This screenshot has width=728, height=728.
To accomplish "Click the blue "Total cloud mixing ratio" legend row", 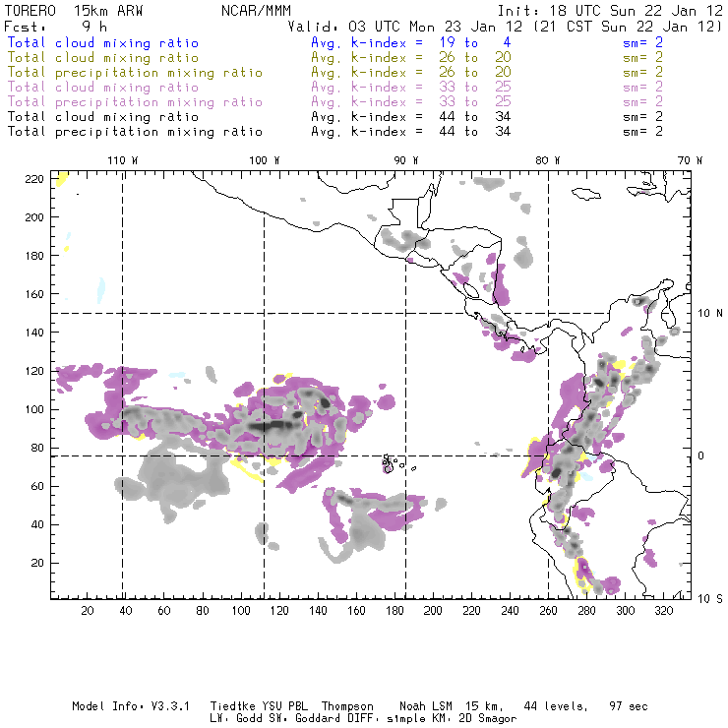I will pos(103,42).
